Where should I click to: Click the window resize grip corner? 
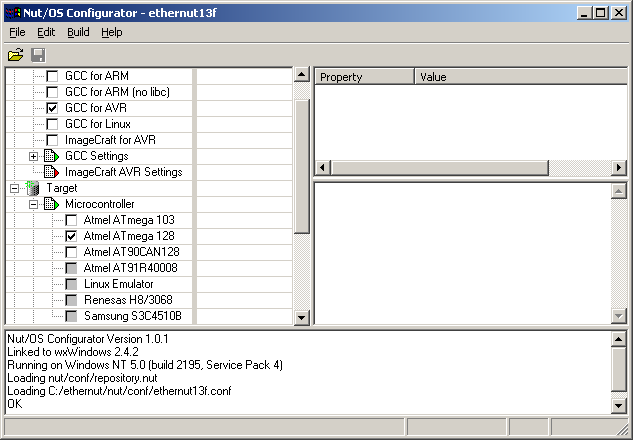[623, 430]
